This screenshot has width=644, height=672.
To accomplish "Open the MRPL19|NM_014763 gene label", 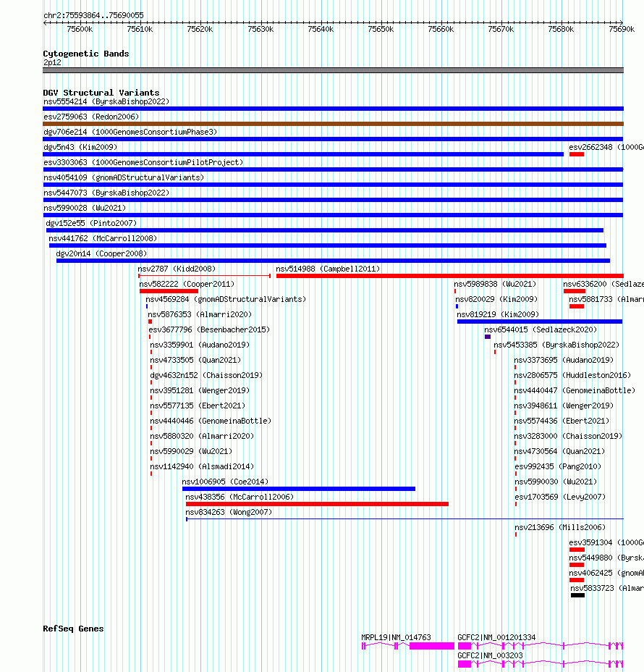I will [x=396, y=638].
